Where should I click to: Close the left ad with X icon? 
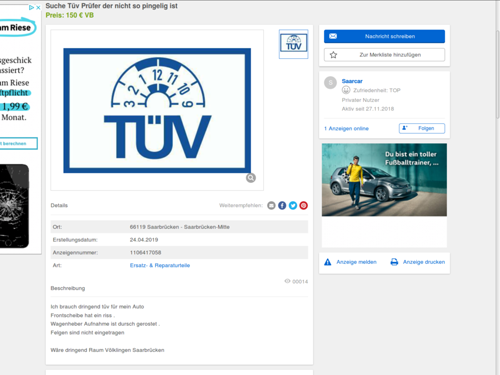38,7
